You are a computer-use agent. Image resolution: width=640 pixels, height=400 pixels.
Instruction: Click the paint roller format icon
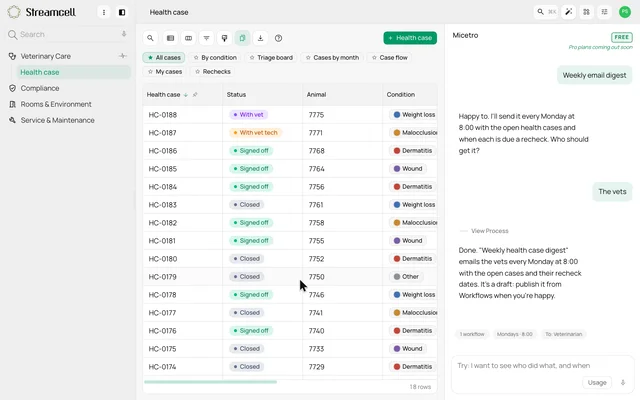224,38
